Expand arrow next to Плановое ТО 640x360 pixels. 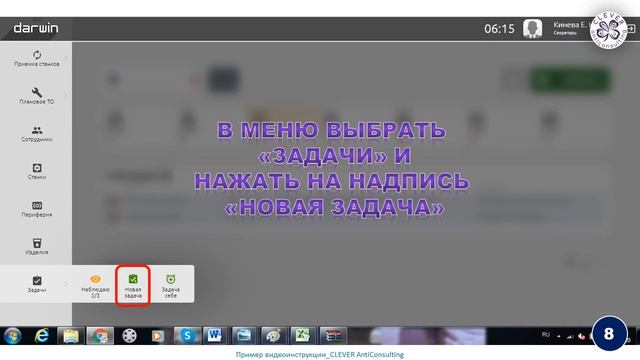[x=66, y=96]
